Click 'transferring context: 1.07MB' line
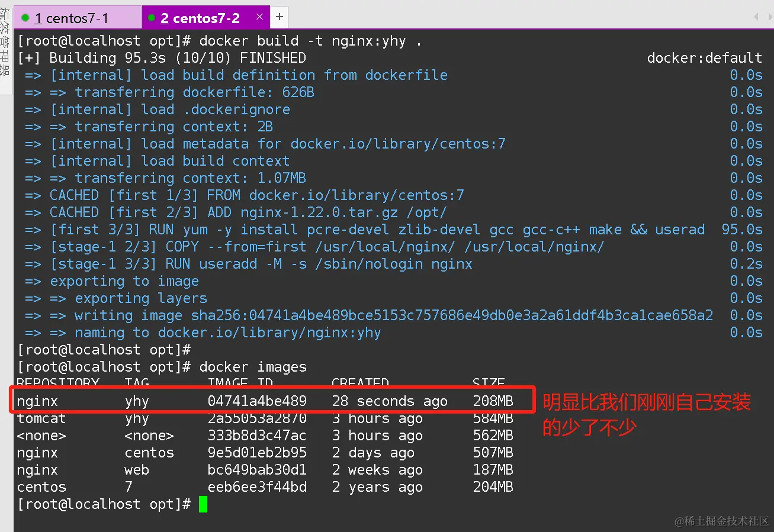The width and height of the screenshot is (774, 532). [x=166, y=178]
